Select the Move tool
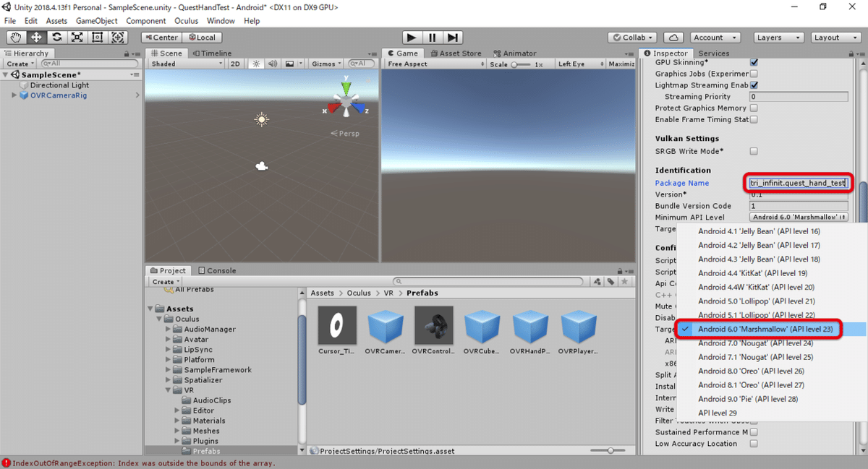 pyautogui.click(x=36, y=38)
